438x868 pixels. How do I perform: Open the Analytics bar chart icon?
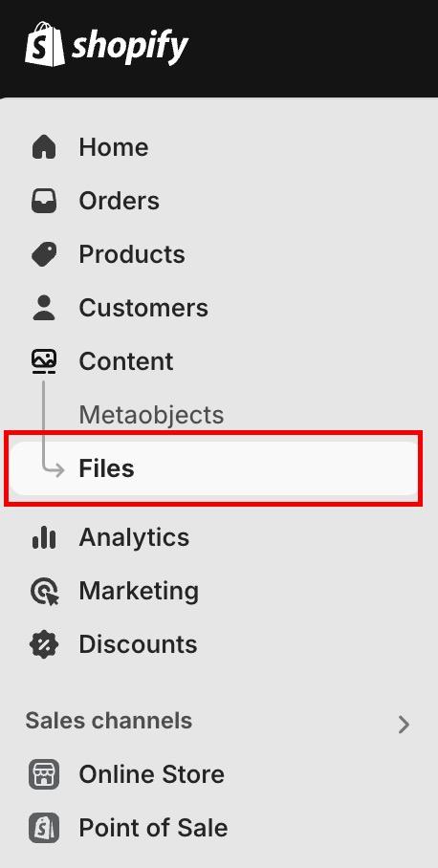click(x=44, y=537)
